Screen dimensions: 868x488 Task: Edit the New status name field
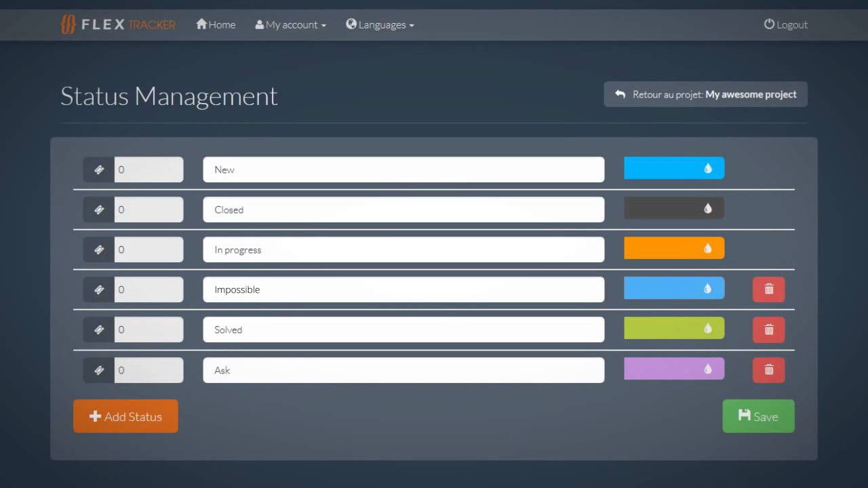[403, 169]
